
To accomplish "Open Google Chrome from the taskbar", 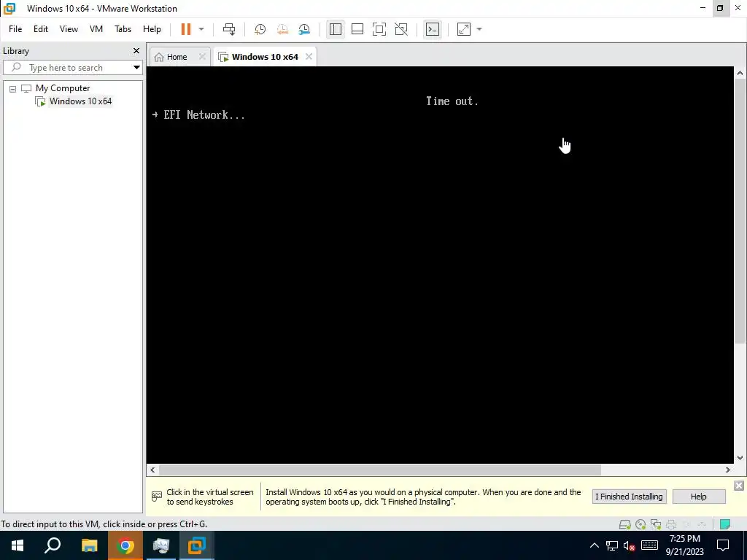I will pyautogui.click(x=125, y=545).
